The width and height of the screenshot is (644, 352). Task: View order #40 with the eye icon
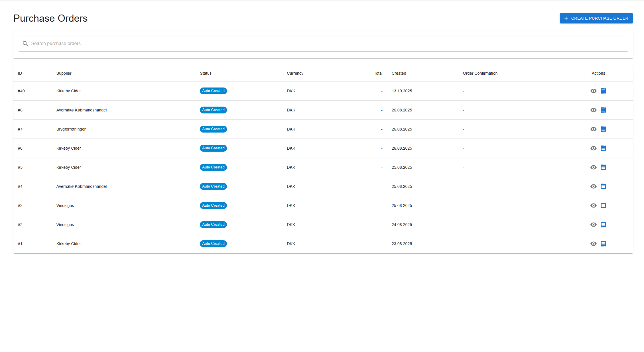[x=593, y=91]
